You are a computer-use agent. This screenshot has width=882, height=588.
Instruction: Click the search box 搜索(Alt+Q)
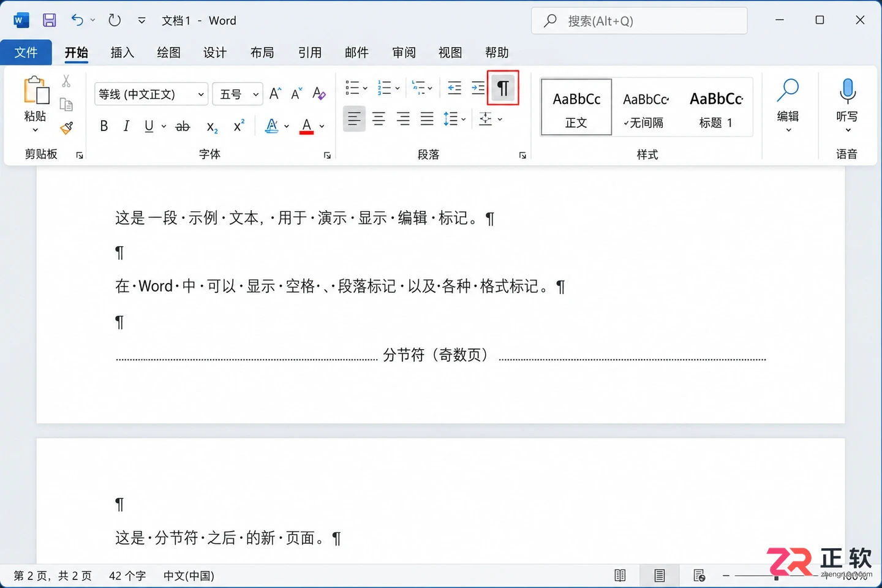point(639,21)
